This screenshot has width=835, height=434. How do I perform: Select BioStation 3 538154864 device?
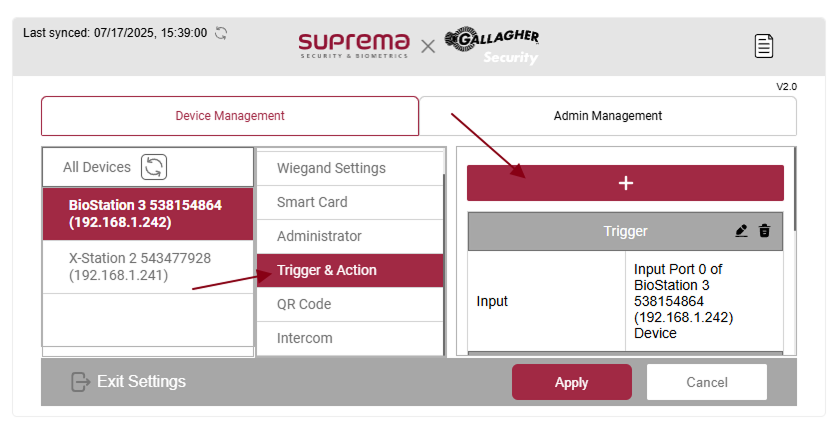[147, 213]
